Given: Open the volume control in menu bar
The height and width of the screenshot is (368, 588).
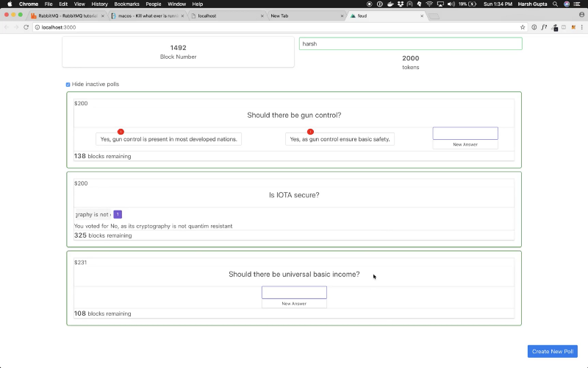Looking at the screenshot, I should 451,4.
